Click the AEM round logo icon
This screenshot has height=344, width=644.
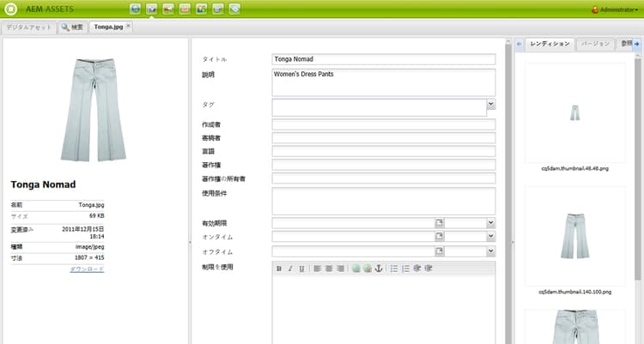coord(10,9)
